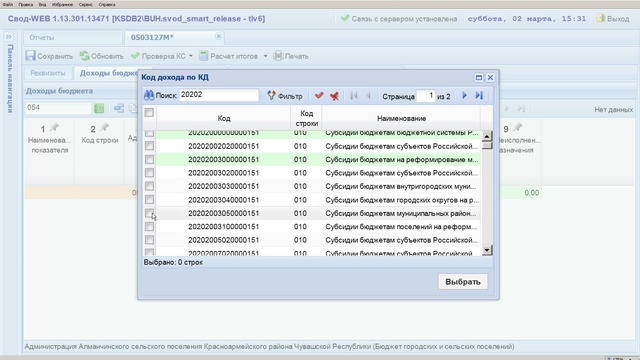Click the Наименование column header

tap(401, 118)
